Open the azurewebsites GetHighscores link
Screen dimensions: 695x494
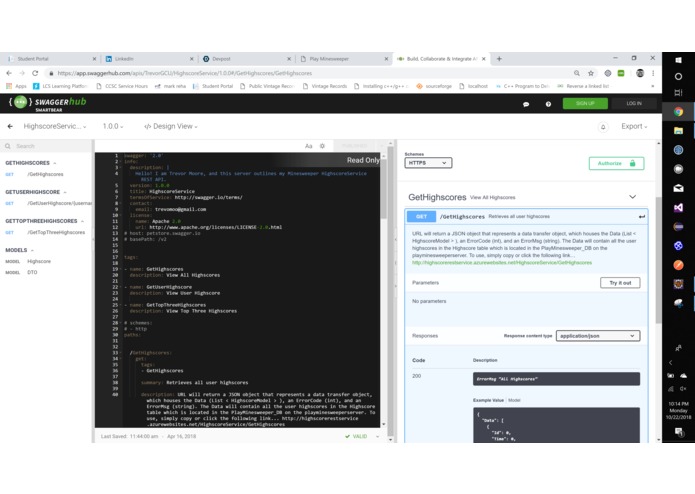coord(502,262)
